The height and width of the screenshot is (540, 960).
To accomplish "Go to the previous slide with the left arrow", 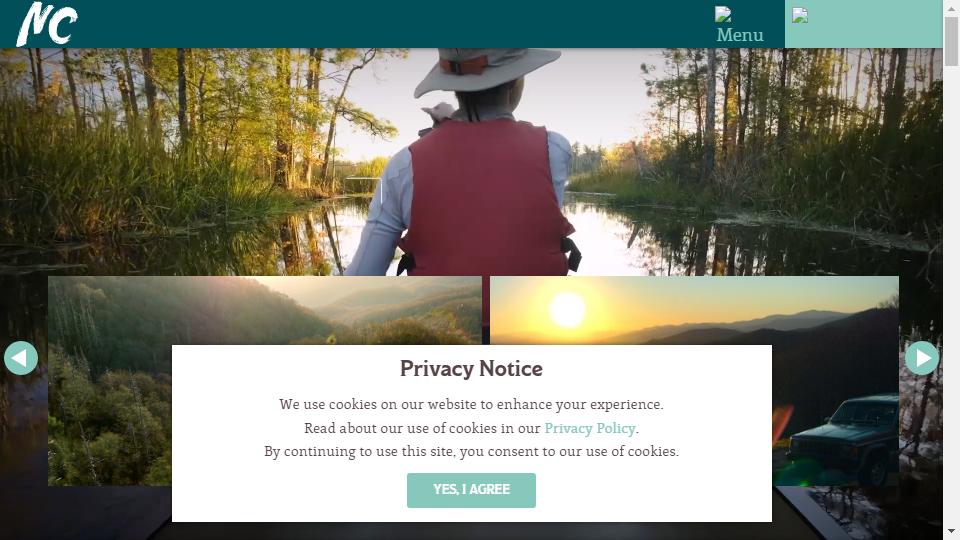I will point(21,358).
